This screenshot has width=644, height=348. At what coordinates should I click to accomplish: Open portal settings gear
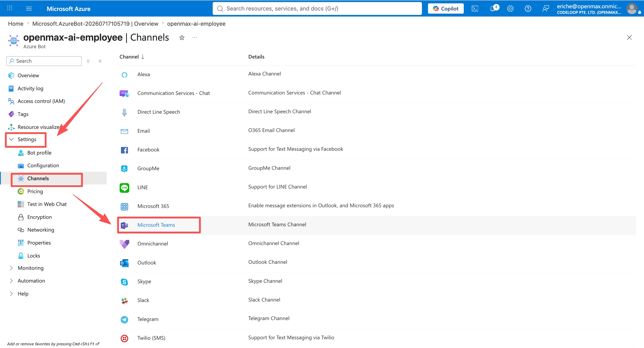[x=510, y=8]
